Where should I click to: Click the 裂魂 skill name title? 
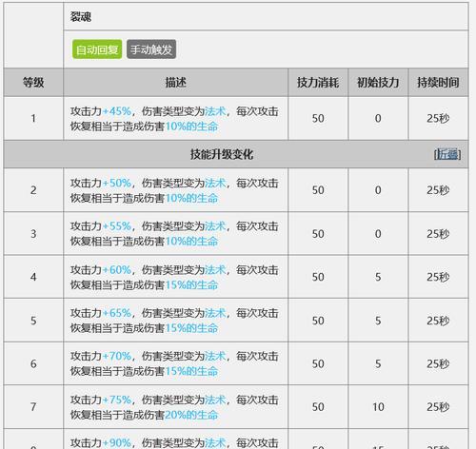[x=81, y=17]
